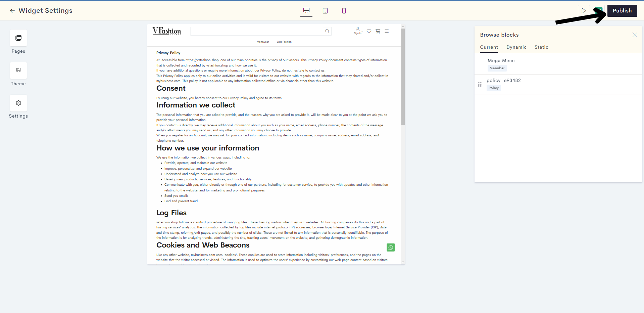Click the preview scroll down arrow
This screenshot has height=313, width=644.
403,262
